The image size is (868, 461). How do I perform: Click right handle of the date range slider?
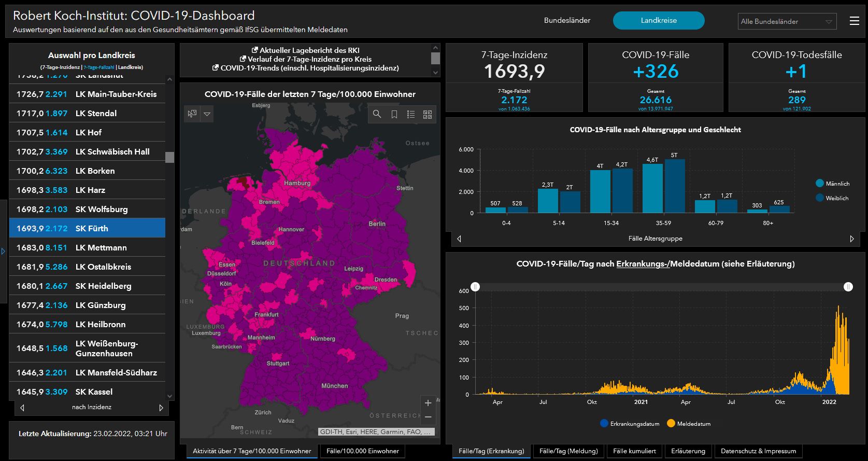coord(848,287)
